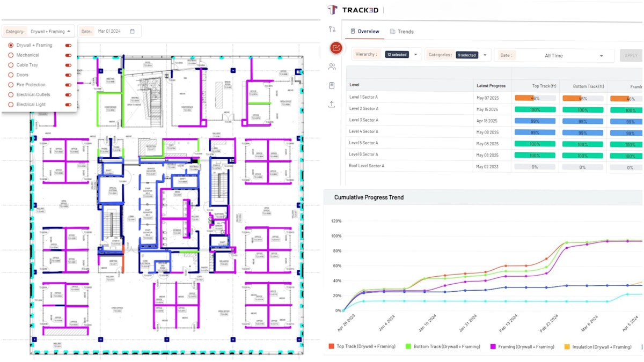Turn off the Fire Protection toggle
Image resolution: width=644 pixels, height=362 pixels.
point(69,85)
